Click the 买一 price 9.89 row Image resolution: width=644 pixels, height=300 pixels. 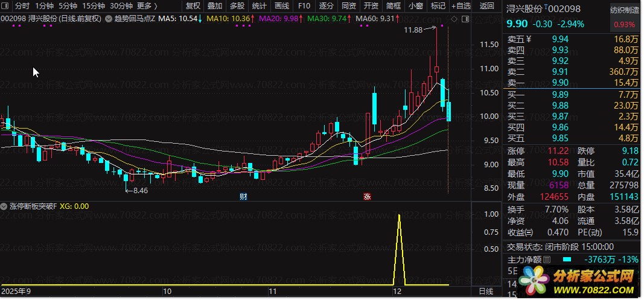(x=573, y=95)
